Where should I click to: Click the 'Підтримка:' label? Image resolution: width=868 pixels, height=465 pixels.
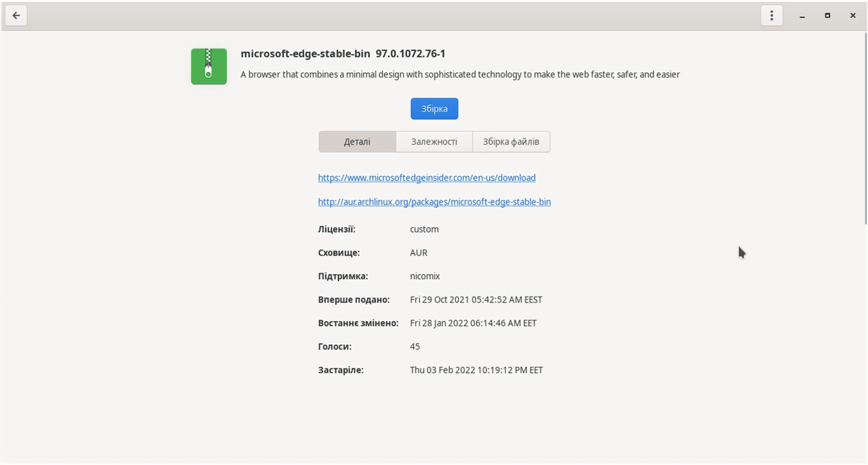343,276
